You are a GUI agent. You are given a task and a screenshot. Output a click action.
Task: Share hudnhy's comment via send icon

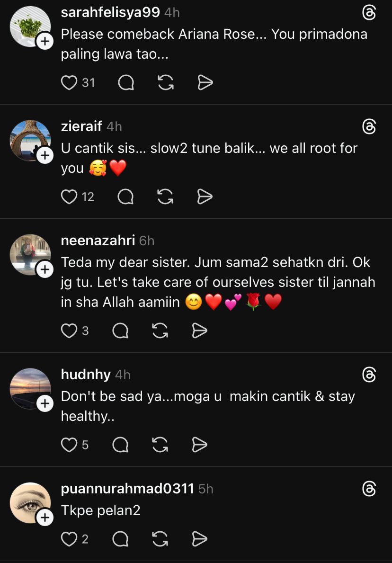point(200,445)
